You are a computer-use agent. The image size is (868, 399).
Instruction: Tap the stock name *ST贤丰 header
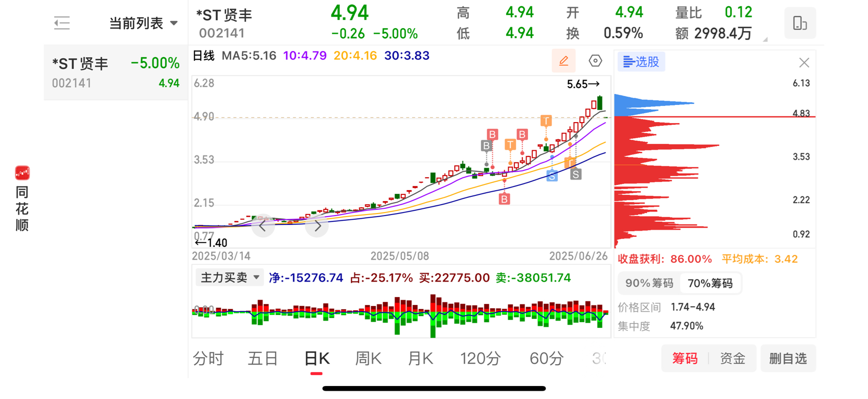coord(224,15)
